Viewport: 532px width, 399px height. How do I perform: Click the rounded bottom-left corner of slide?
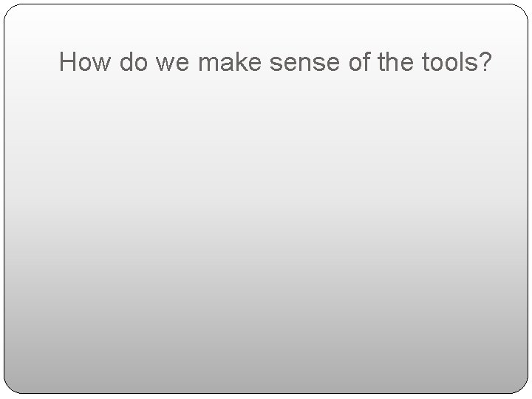point(11,386)
